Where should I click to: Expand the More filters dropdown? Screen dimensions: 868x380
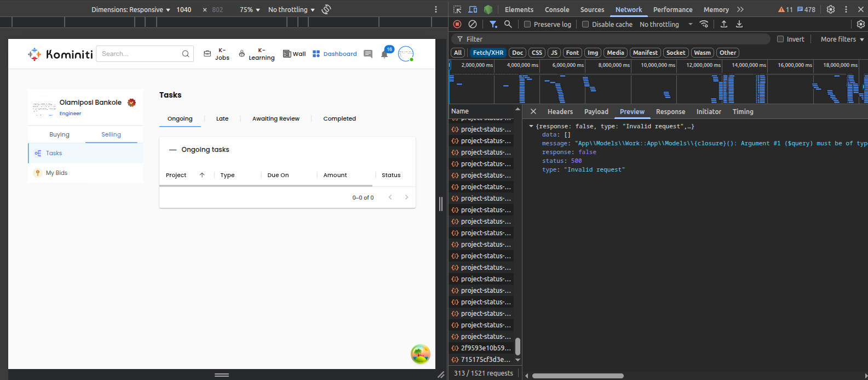tap(842, 39)
